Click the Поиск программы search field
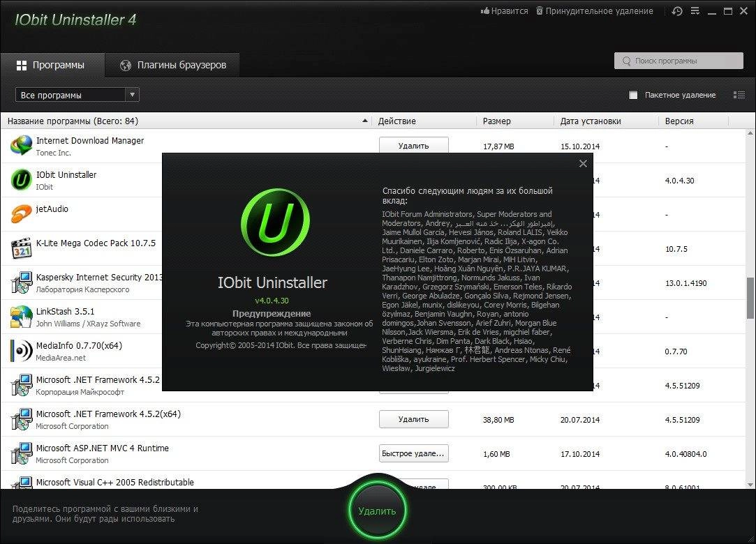The height and width of the screenshot is (544, 756). coord(679,61)
